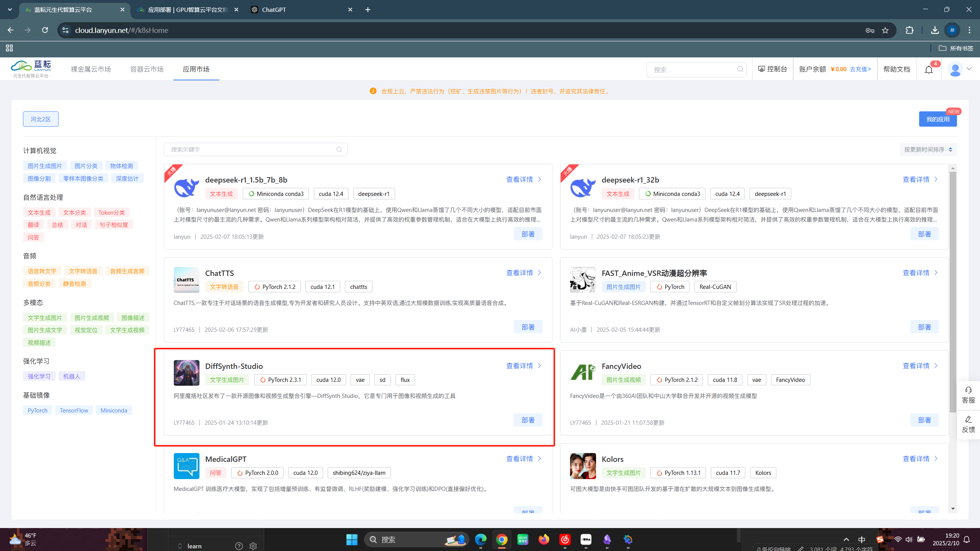
Task: Click the notification bell icon
Action: pyautogui.click(x=929, y=70)
